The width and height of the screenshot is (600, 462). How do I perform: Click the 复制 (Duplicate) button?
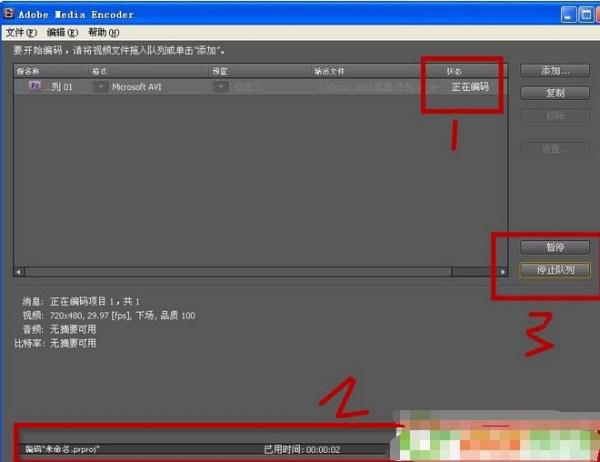pos(554,93)
